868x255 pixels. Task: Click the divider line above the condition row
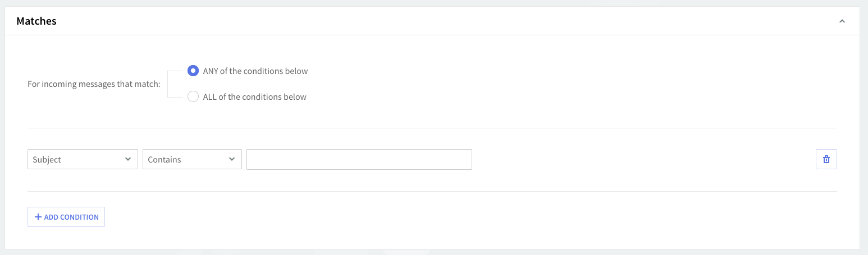click(x=432, y=128)
